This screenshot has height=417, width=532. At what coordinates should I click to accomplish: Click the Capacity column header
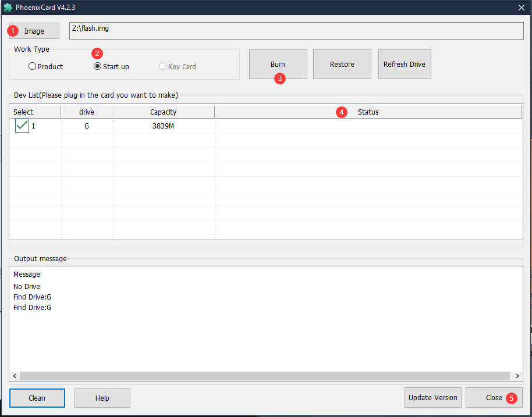tap(163, 112)
